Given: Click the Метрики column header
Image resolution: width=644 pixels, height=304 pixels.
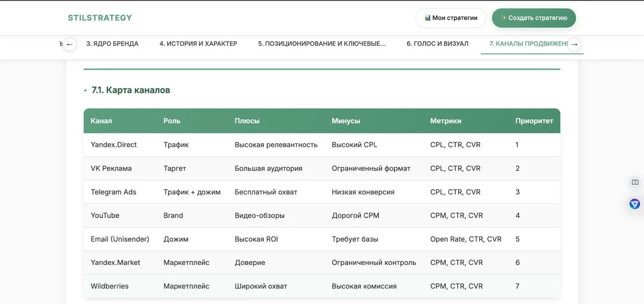Looking at the screenshot, I should coord(446,121).
